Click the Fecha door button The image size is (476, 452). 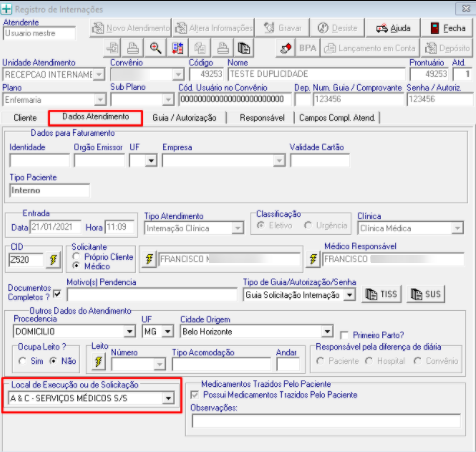(x=448, y=28)
